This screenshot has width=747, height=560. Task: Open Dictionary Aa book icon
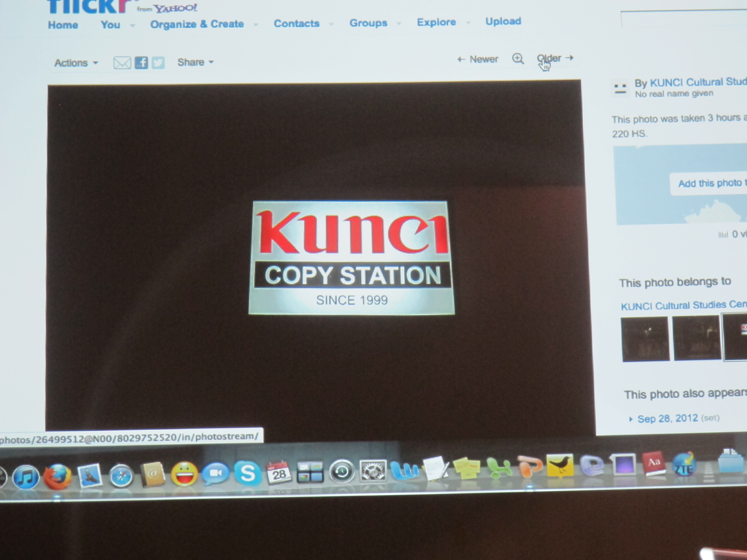click(654, 463)
